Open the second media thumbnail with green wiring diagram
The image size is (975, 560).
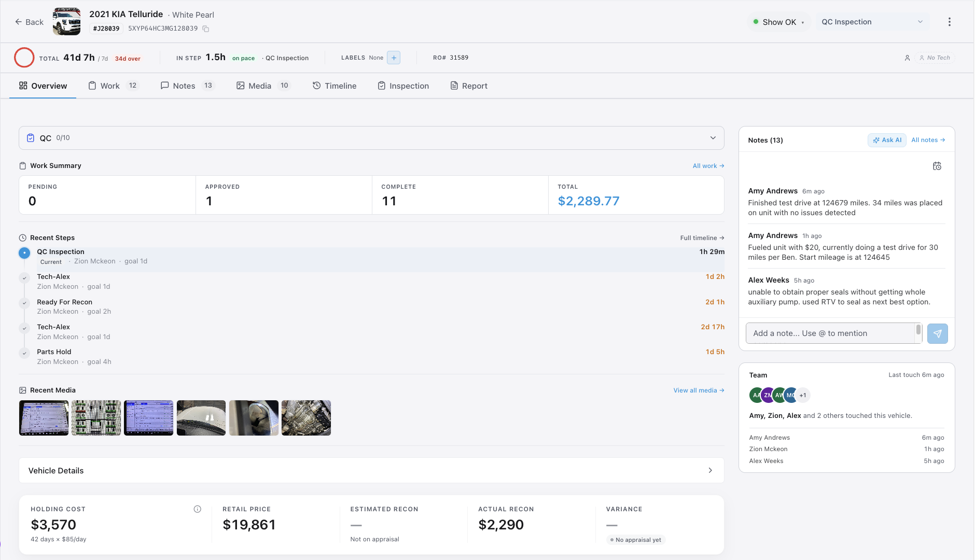pos(96,418)
